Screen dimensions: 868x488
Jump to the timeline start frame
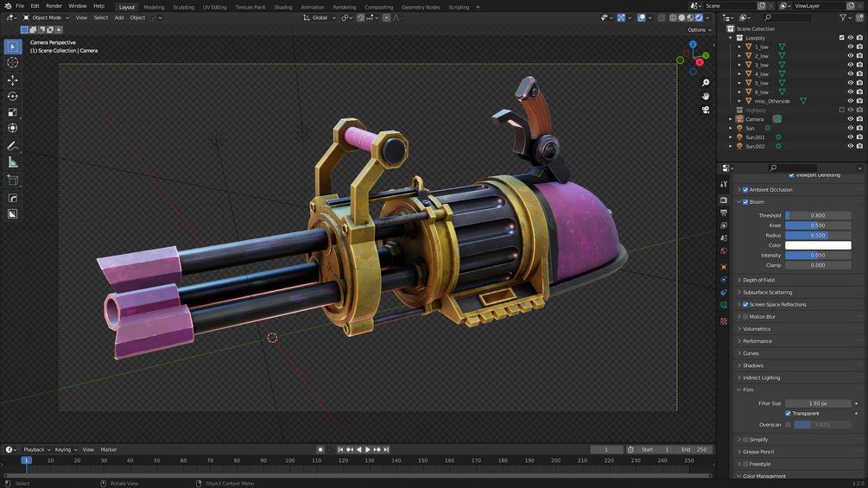tap(340, 450)
